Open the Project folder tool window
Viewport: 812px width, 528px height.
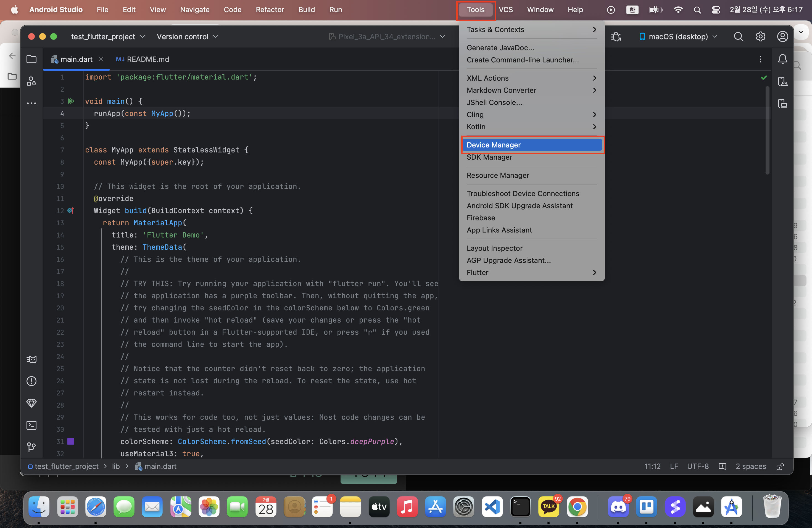coord(31,59)
